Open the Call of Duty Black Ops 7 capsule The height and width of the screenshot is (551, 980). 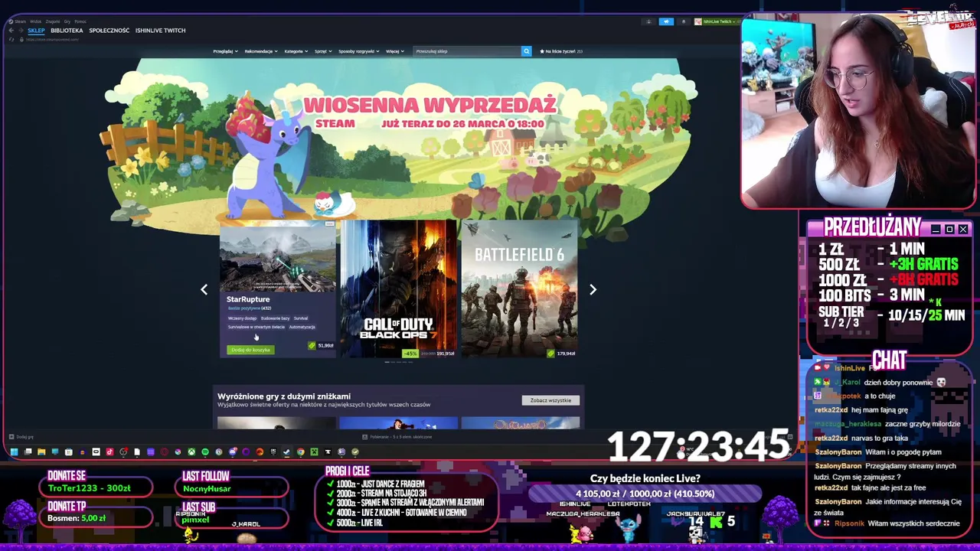pos(398,289)
